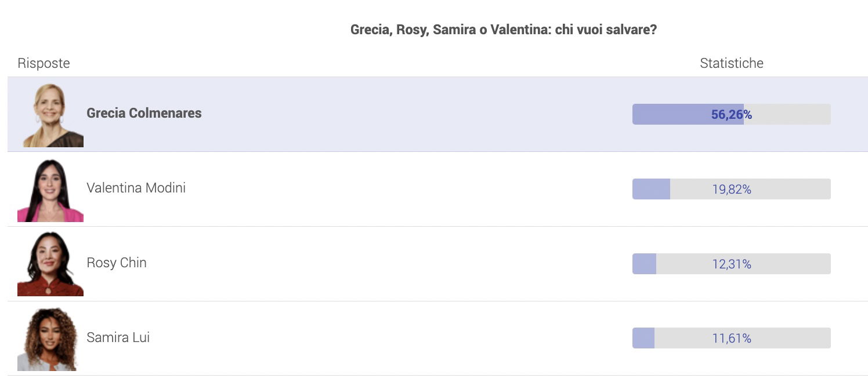This screenshot has width=868, height=378.
Task: Click the 12,31% progress bar
Action: (x=731, y=264)
